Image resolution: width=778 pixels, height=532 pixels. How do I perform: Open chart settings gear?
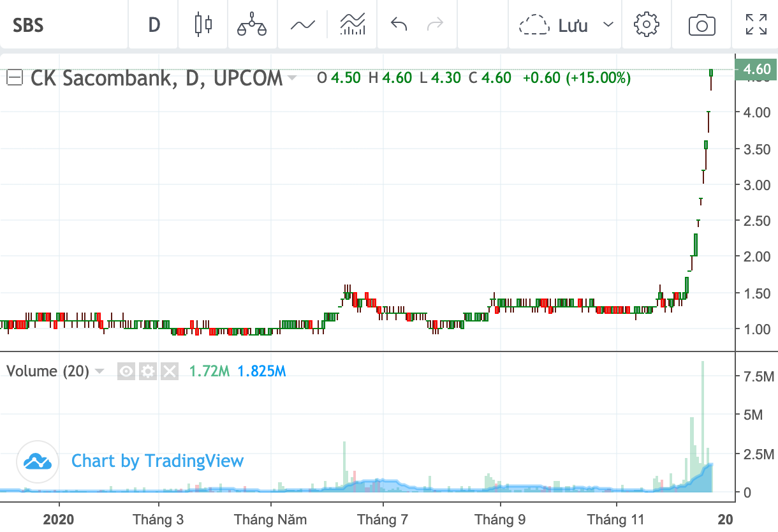coord(646,25)
